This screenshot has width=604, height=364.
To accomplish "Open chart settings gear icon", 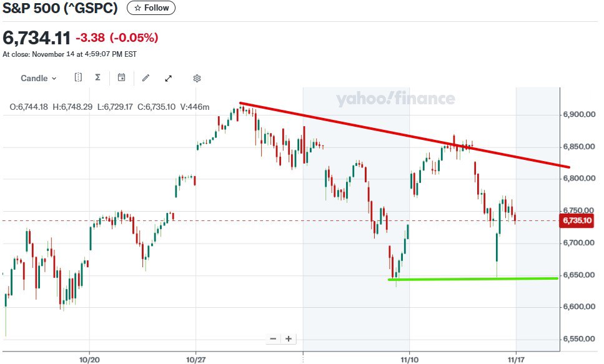I will (197, 78).
